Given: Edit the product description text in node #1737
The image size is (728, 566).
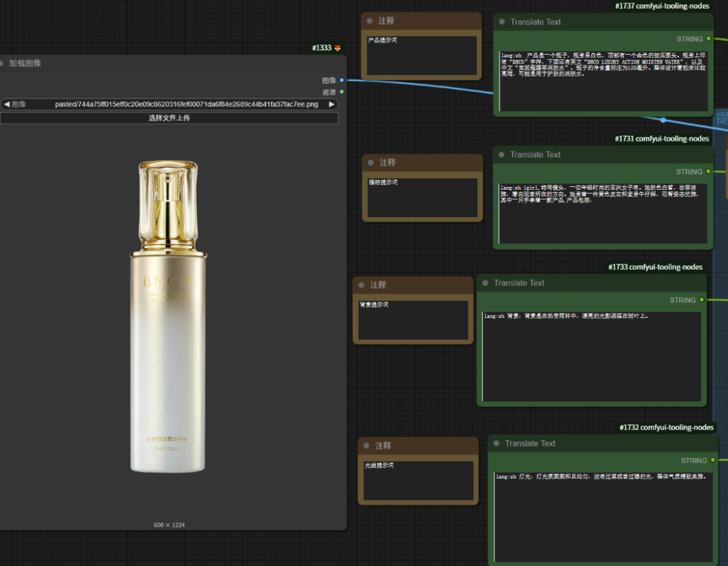Looking at the screenshot, I should click(603, 81).
